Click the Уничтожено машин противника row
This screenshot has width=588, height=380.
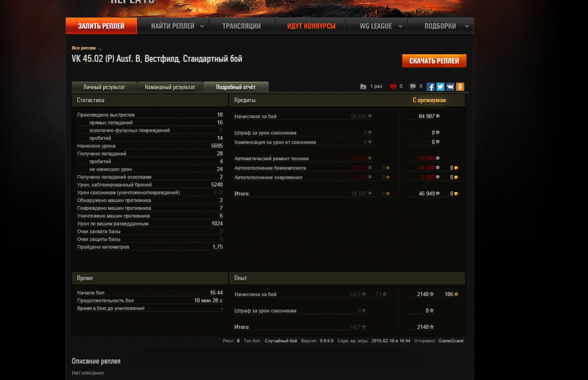[x=150, y=216]
